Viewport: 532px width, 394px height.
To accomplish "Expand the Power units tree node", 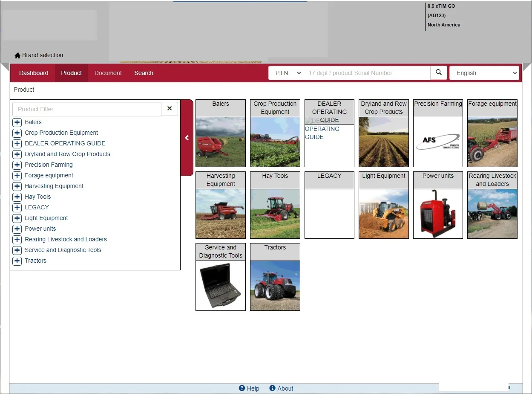I will point(17,229).
